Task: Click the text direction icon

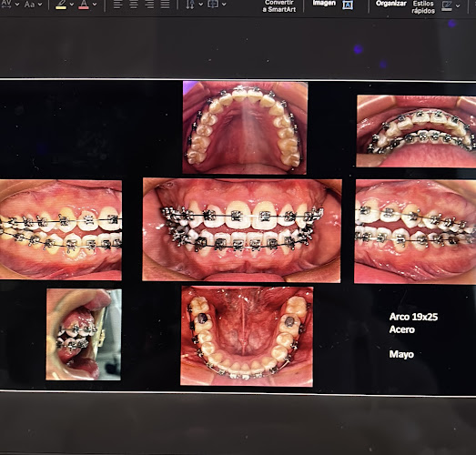Action: (190, 5)
